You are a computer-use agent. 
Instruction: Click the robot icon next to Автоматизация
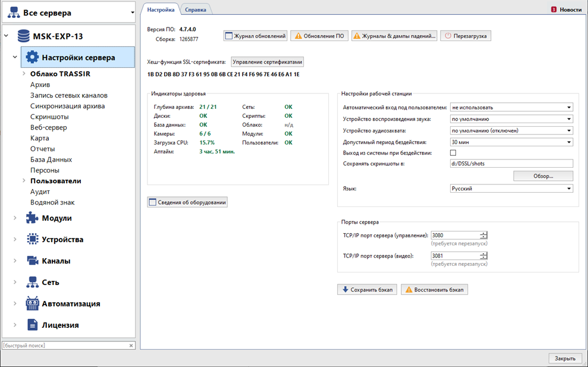(32, 304)
